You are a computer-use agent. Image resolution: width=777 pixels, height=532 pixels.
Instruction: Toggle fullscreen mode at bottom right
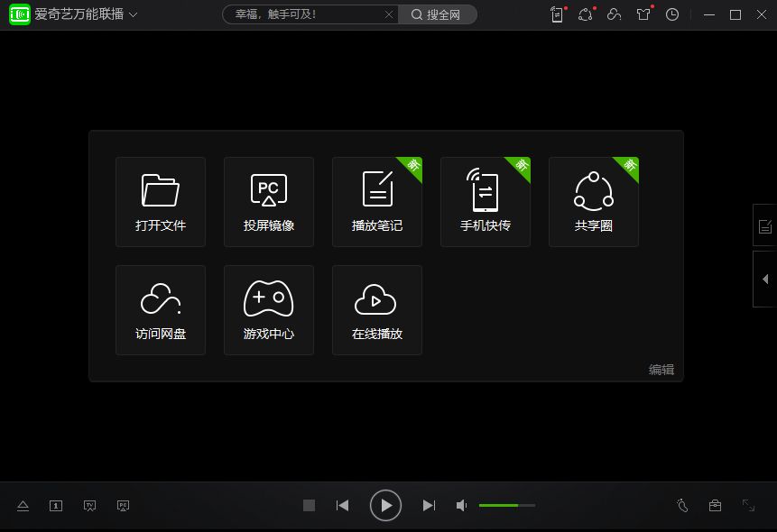point(748,506)
